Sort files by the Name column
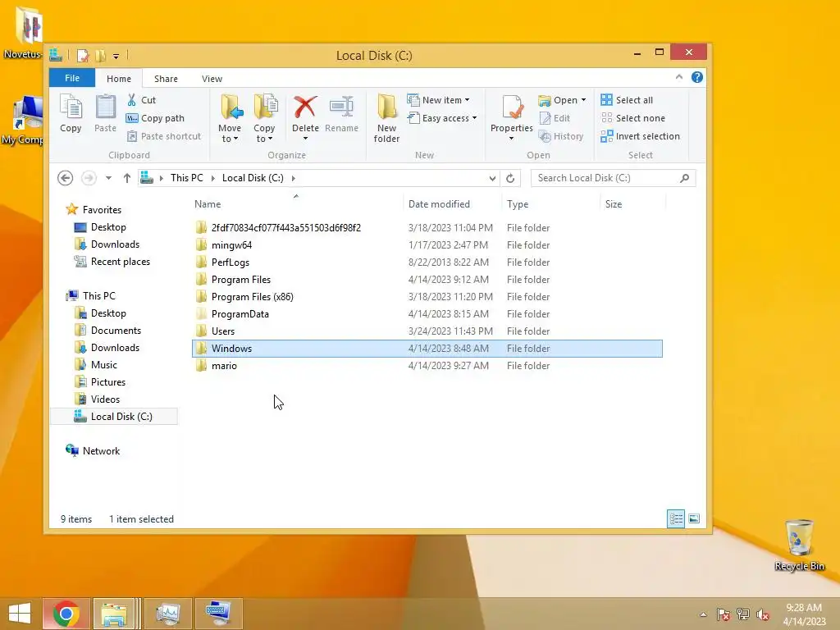The image size is (840, 630). tap(297, 204)
